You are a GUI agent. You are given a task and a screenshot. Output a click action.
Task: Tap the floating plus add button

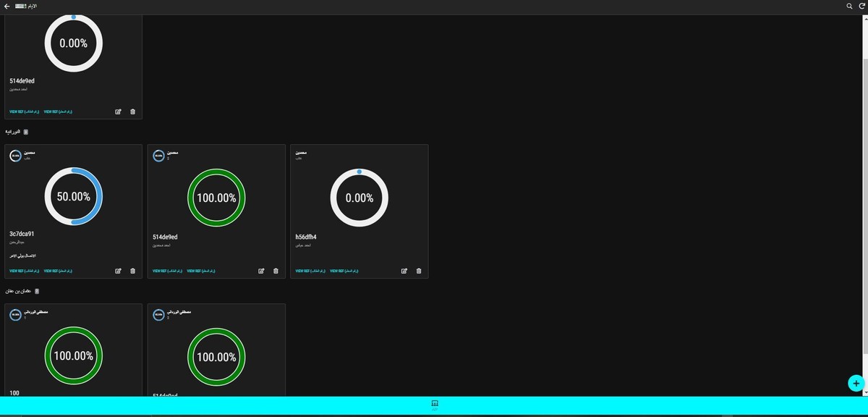point(855,383)
